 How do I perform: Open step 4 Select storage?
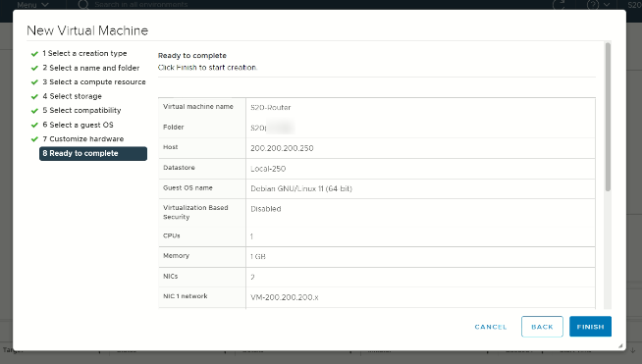72,96
